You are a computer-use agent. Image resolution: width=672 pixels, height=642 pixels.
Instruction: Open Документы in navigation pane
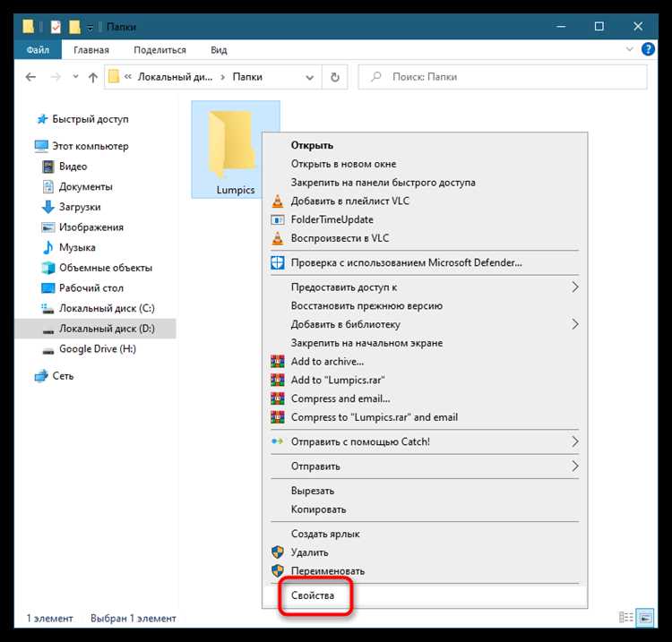[x=86, y=187]
